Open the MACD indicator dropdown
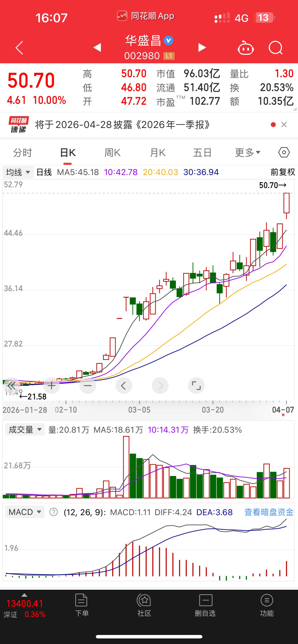This screenshot has height=644, width=298. point(25,512)
